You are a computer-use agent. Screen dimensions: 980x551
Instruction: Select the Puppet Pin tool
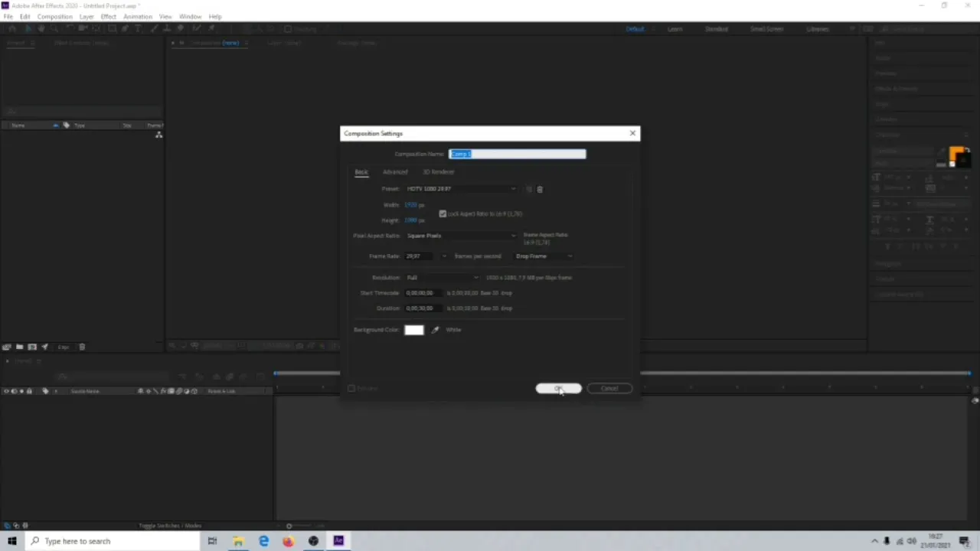point(211,29)
